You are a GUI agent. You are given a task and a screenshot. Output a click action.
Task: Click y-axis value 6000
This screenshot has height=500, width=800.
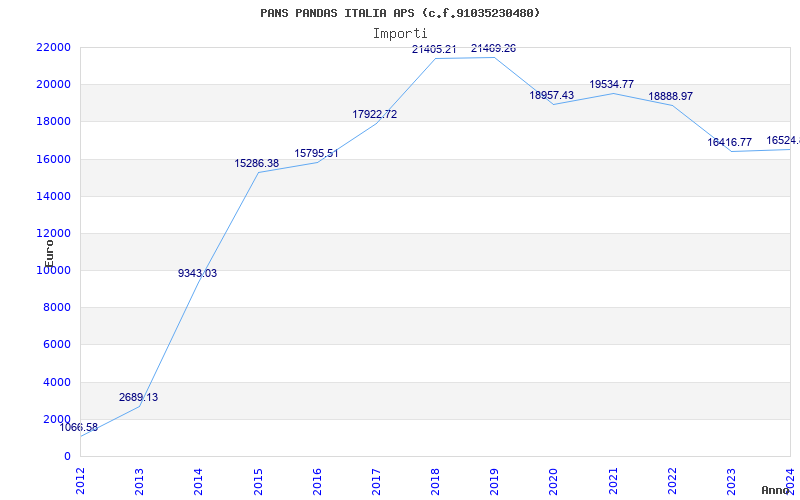(57, 345)
